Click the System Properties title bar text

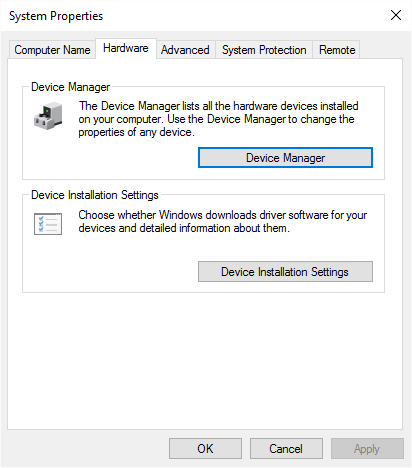56,16
